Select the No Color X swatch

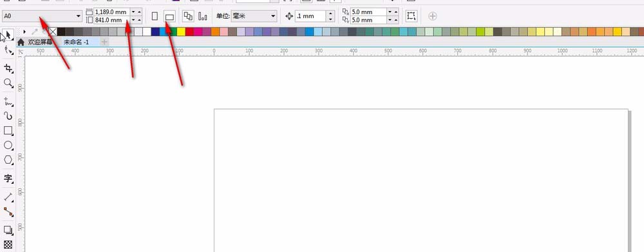click(x=53, y=32)
